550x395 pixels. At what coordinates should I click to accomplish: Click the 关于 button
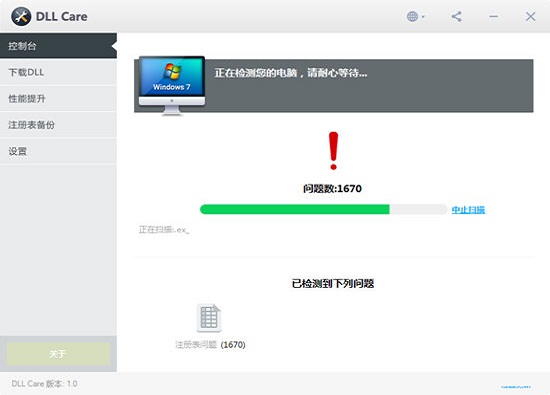pyautogui.click(x=58, y=354)
